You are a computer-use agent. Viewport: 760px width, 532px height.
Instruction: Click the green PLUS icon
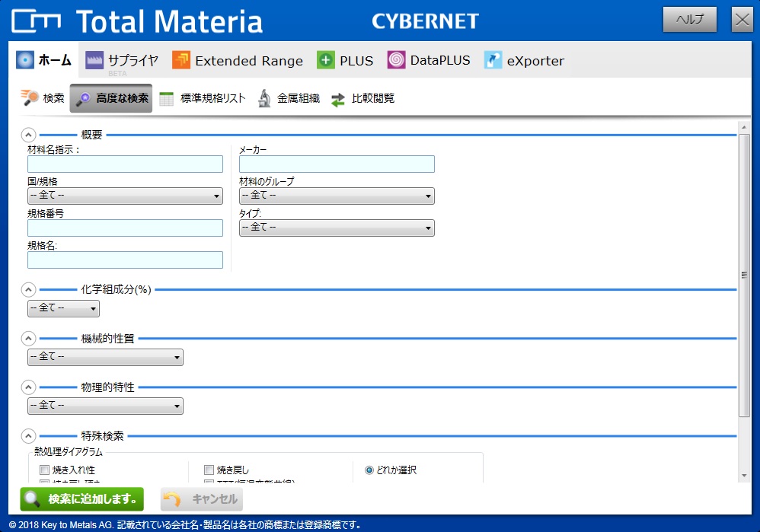pos(326,61)
